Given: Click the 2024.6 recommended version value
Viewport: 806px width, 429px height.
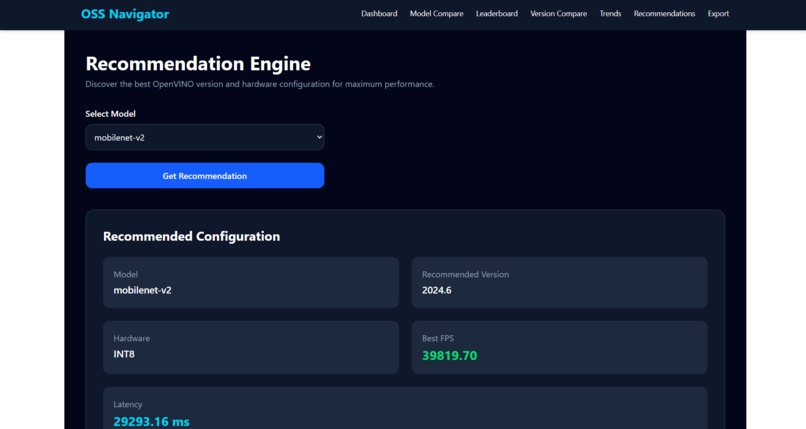Looking at the screenshot, I should (x=436, y=290).
